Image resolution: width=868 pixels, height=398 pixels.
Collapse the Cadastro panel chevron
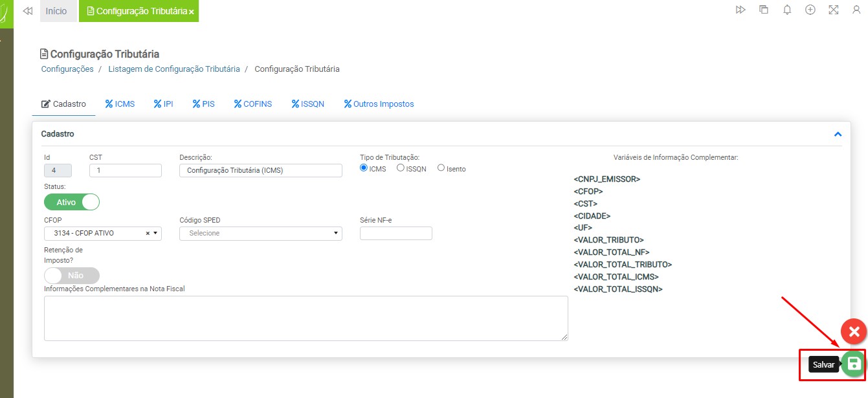[838, 134]
